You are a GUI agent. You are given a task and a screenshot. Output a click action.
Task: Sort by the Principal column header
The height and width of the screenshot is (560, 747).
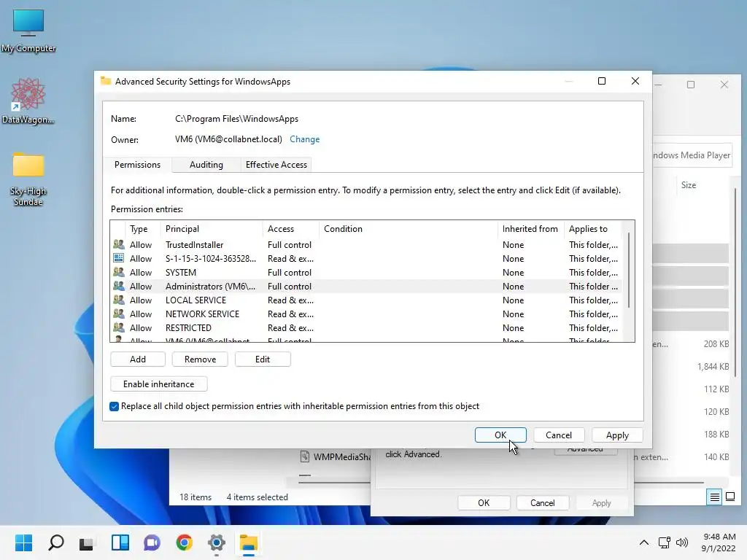coord(212,228)
